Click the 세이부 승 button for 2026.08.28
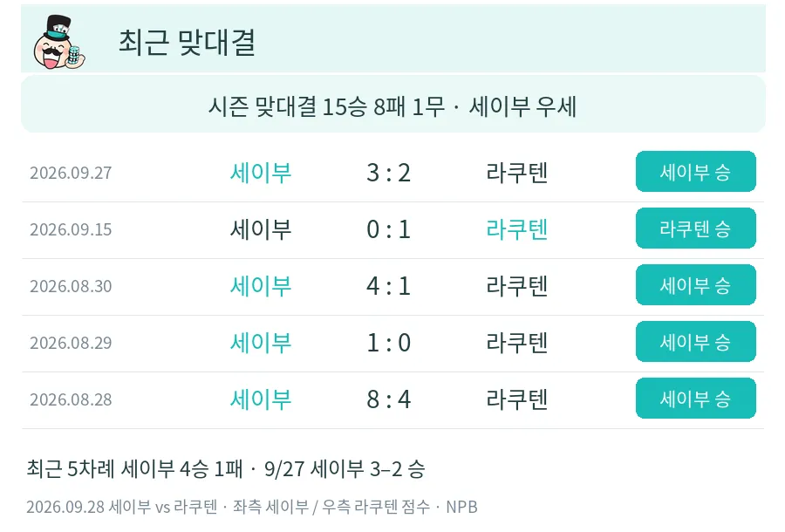 click(695, 399)
